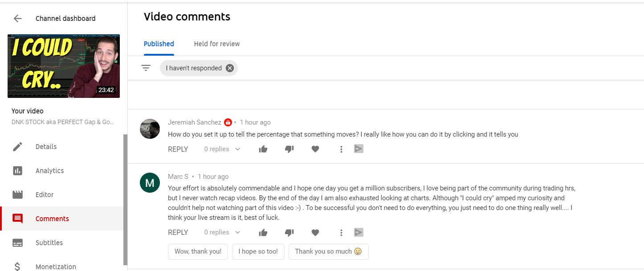Dislike Marc S's comment
This screenshot has width=644, height=271.
click(289, 232)
